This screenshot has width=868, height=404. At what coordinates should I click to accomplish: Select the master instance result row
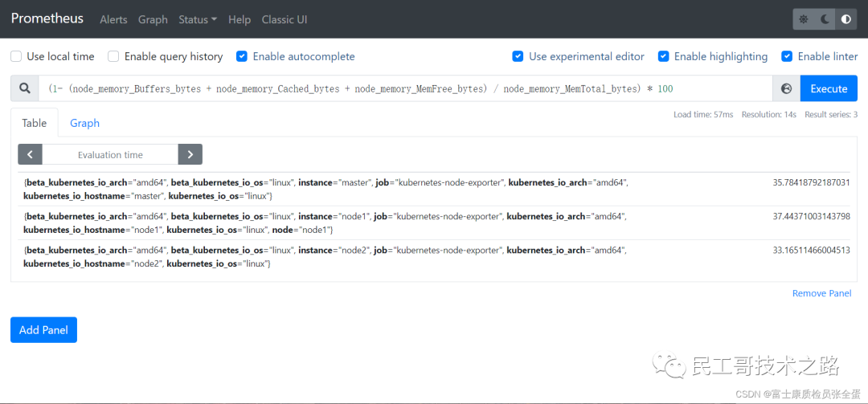coord(434,190)
